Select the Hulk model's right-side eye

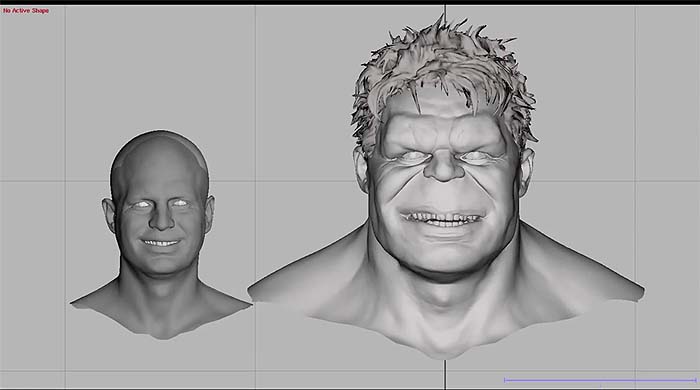(x=478, y=157)
